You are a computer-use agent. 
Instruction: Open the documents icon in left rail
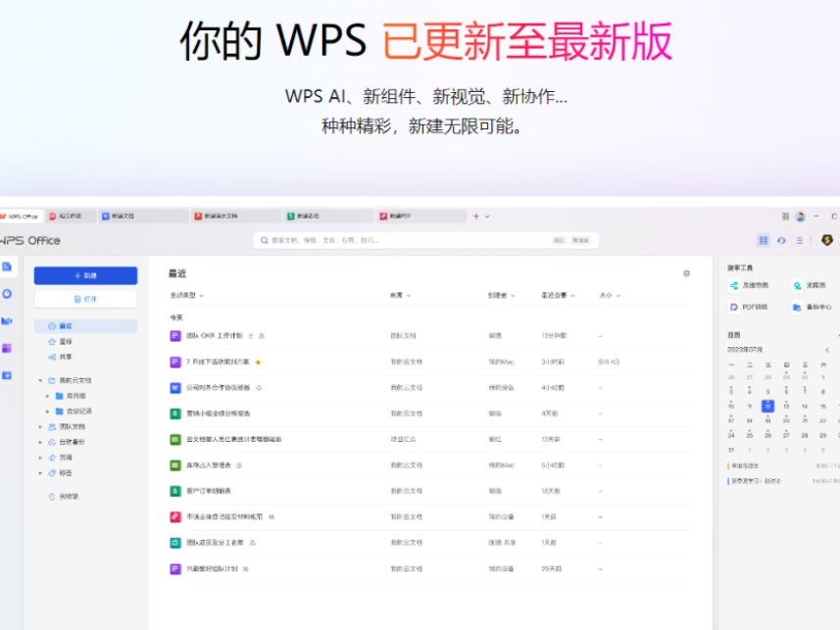pyautogui.click(x=7, y=267)
